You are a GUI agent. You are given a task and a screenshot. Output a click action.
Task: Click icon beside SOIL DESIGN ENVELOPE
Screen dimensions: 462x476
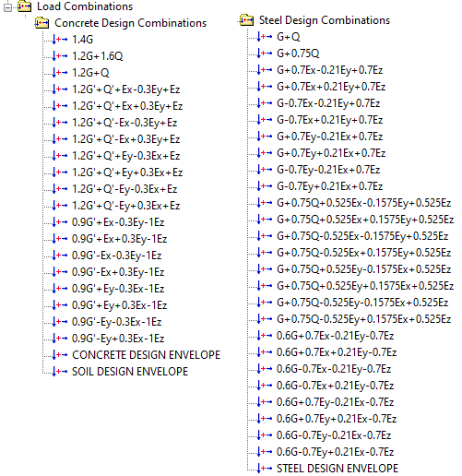click(60, 372)
